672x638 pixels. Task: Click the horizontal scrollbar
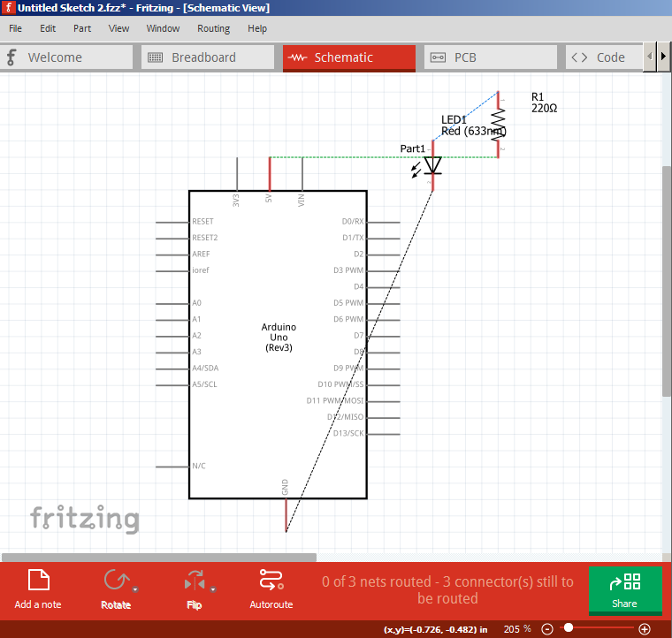click(x=159, y=558)
